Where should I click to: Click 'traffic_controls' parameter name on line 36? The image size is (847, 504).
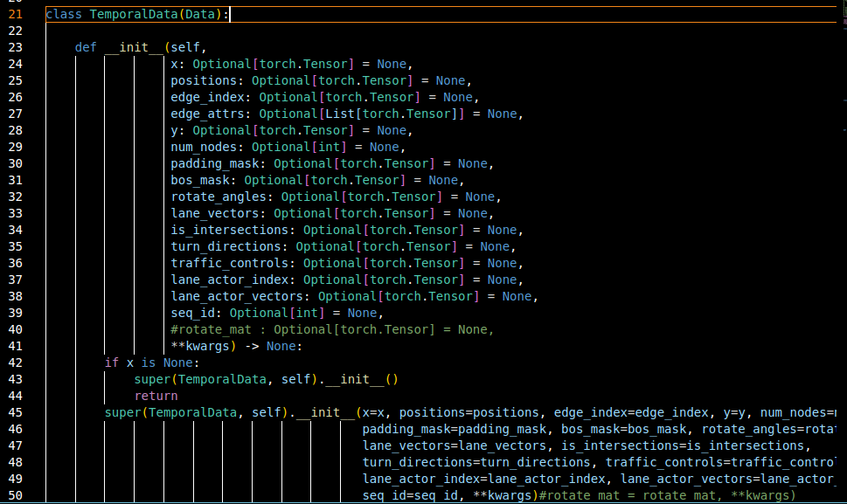click(x=229, y=263)
